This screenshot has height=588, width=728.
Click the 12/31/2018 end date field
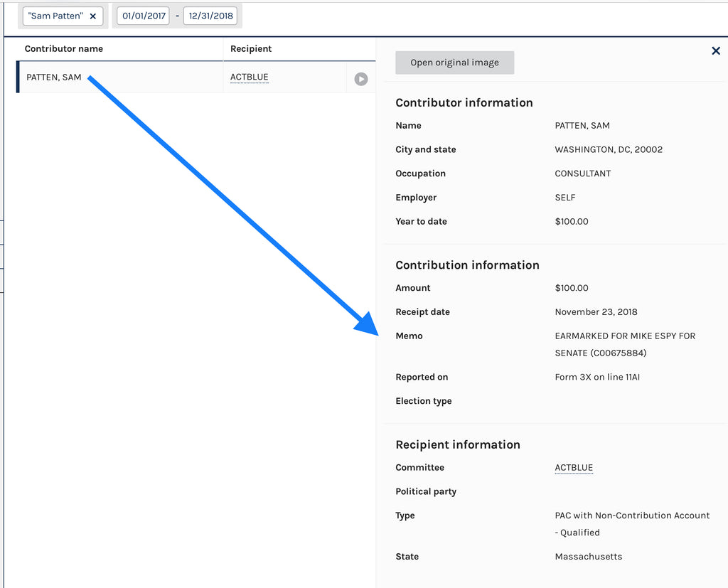210,16
